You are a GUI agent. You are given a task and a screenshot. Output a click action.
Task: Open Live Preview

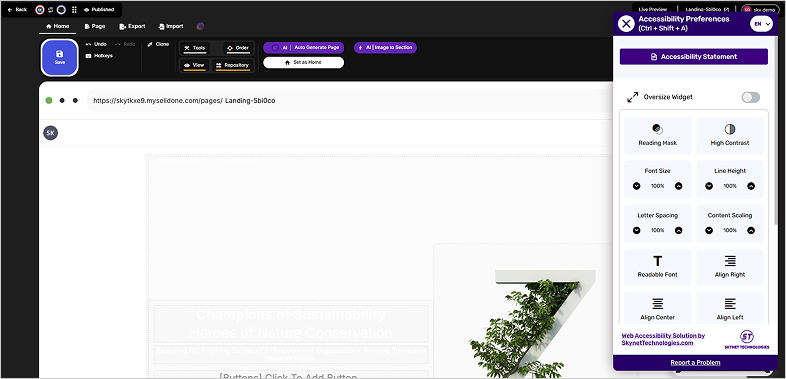pyautogui.click(x=653, y=10)
